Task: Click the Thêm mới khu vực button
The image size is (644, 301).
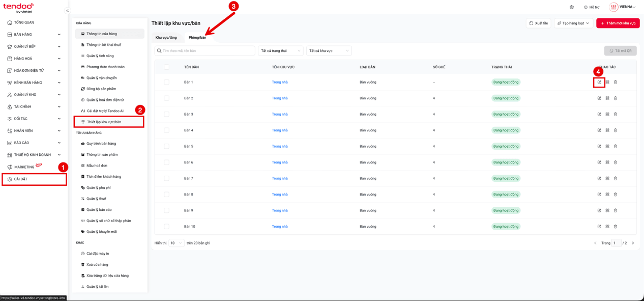Action: 618,23
